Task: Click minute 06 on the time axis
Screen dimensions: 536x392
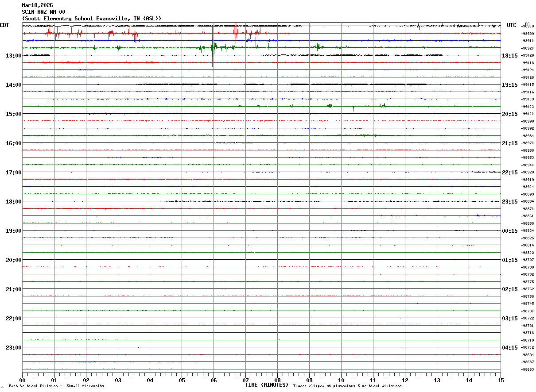Action: (x=214, y=380)
